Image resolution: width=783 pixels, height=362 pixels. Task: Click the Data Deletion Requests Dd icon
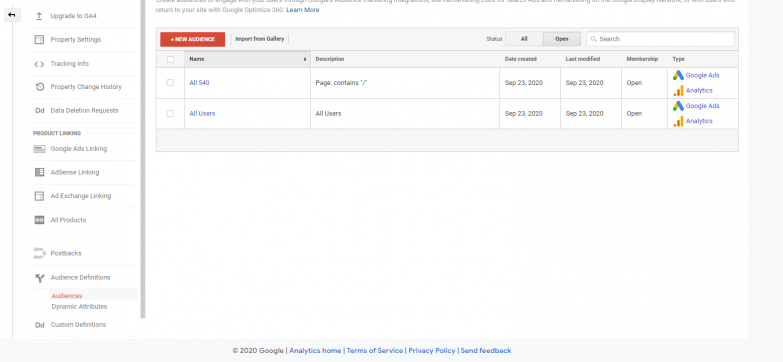39,111
